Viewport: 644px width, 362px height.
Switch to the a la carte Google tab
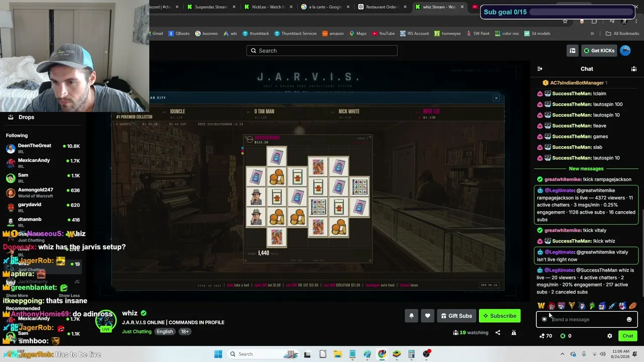click(325, 7)
